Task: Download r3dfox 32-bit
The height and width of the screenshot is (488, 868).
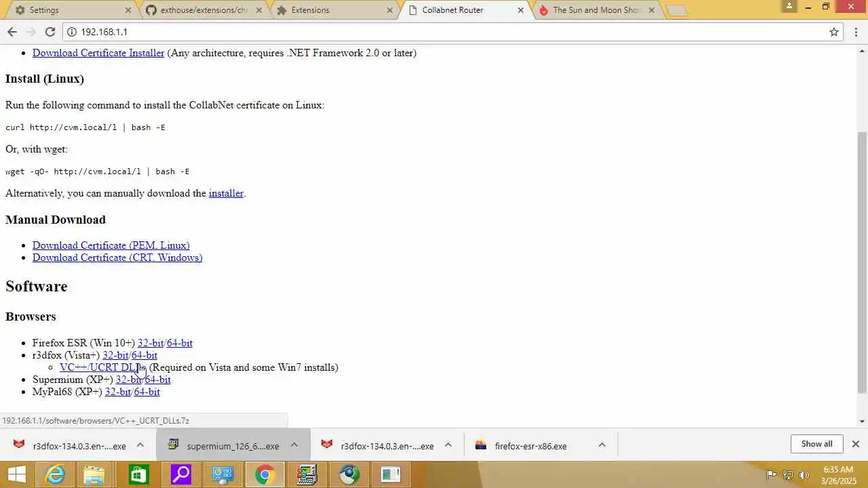Action: tap(115, 355)
